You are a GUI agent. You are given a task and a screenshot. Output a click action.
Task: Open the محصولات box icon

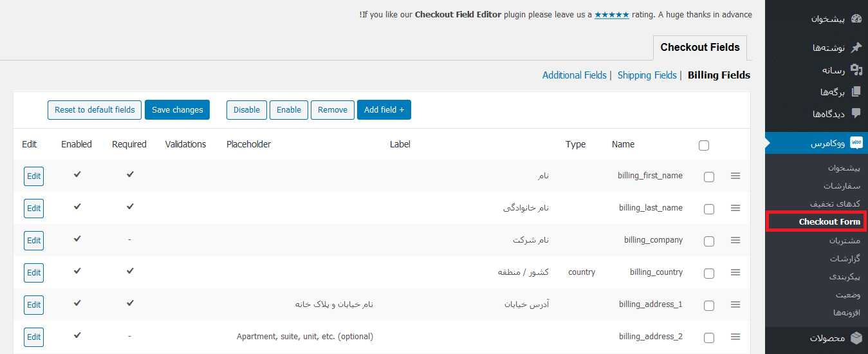click(856, 338)
